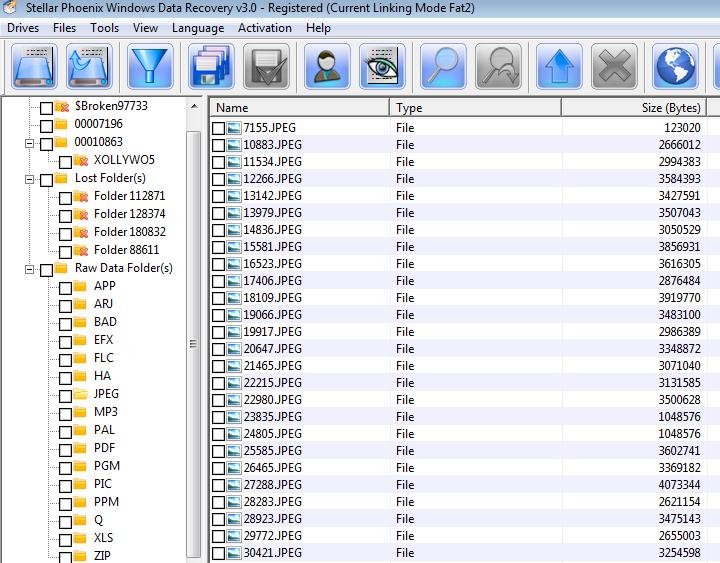Open the Drives menu
The width and height of the screenshot is (720, 563).
pyautogui.click(x=23, y=28)
